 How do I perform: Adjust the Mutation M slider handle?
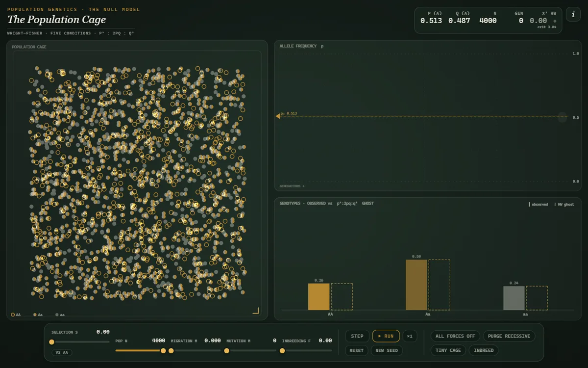(226, 351)
